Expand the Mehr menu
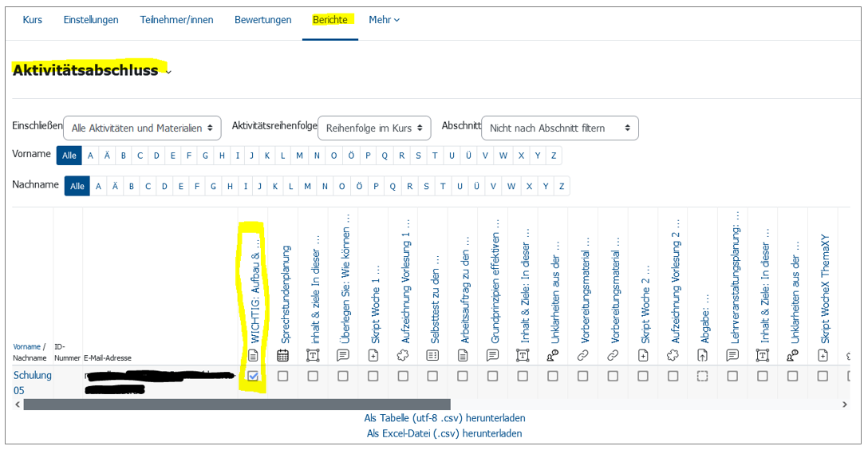 click(385, 20)
